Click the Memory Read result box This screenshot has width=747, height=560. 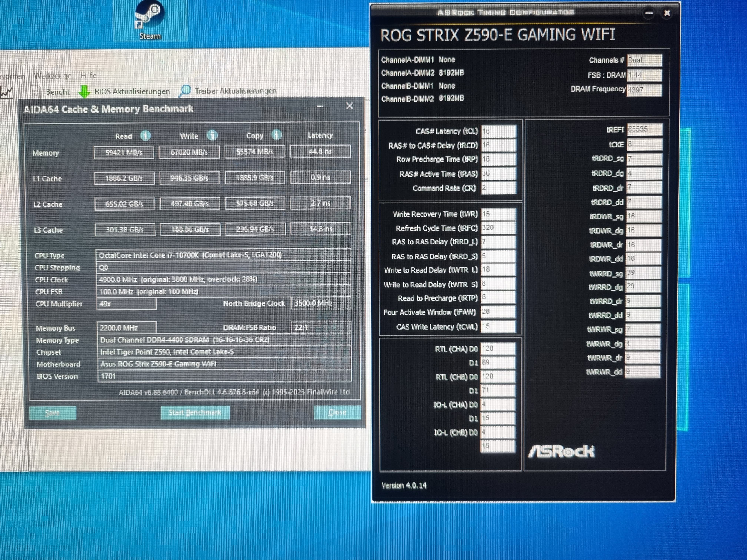pyautogui.click(x=124, y=153)
